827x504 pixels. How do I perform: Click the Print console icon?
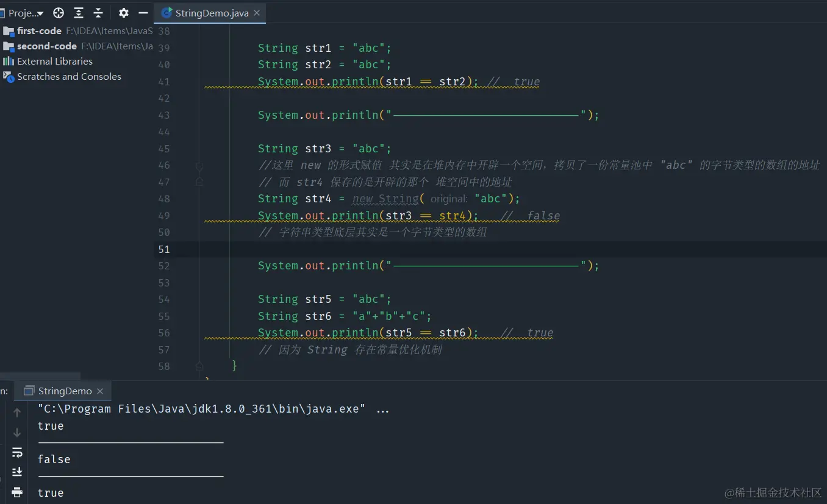(x=17, y=491)
